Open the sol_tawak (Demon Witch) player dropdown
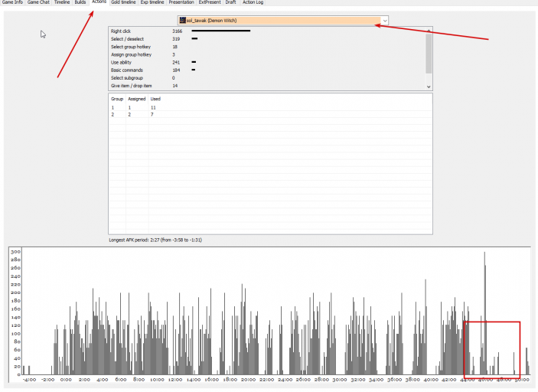 tap(282, 21)
